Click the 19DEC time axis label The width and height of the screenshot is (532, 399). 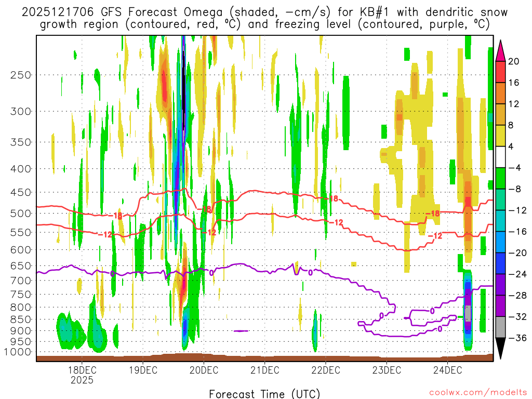(x=143, y=370)
